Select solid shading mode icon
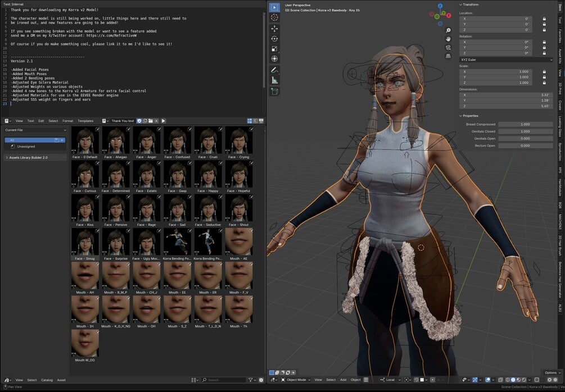 click(x=513, y=380)
